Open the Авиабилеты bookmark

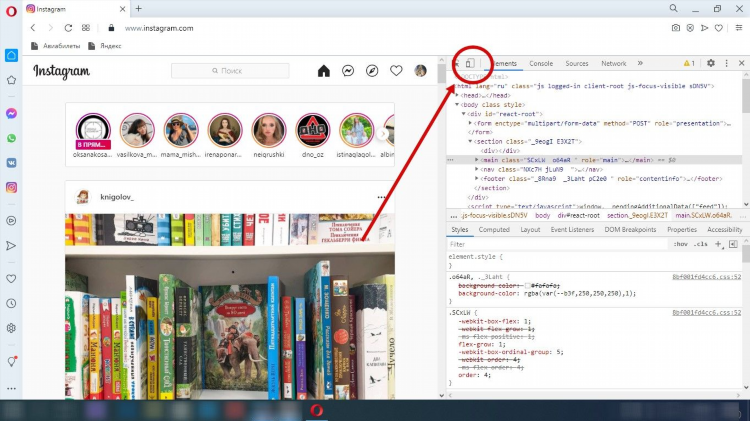[55, 46]
